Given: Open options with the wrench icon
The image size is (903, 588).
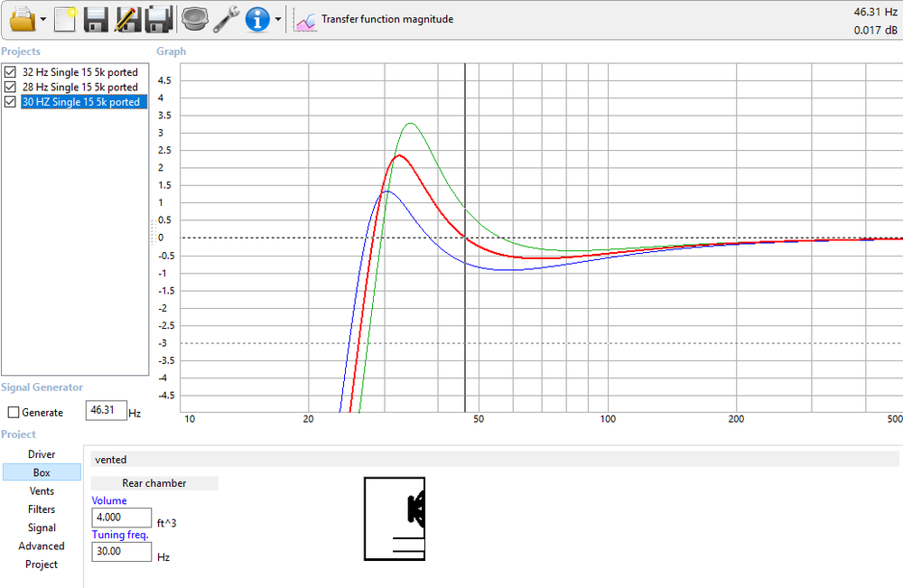Looking at the screenshot, I should (227, 19).
